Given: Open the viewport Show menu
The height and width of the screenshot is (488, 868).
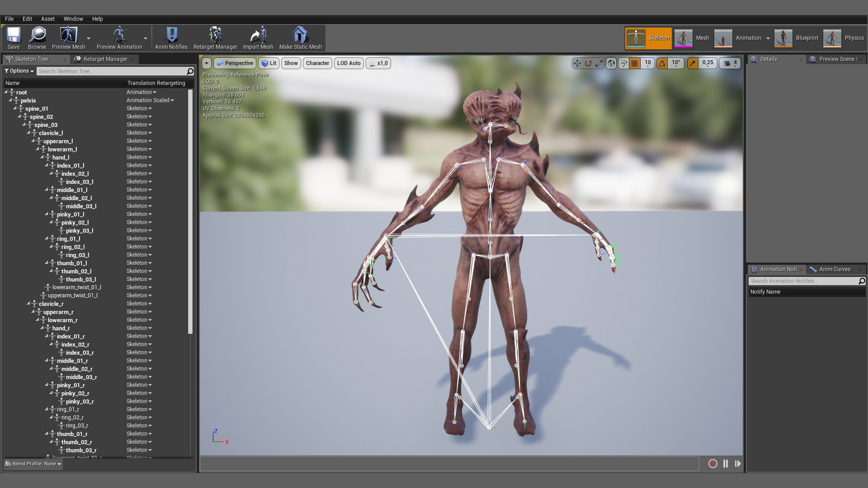Looking at the screenshot, I should click(291, 63).
